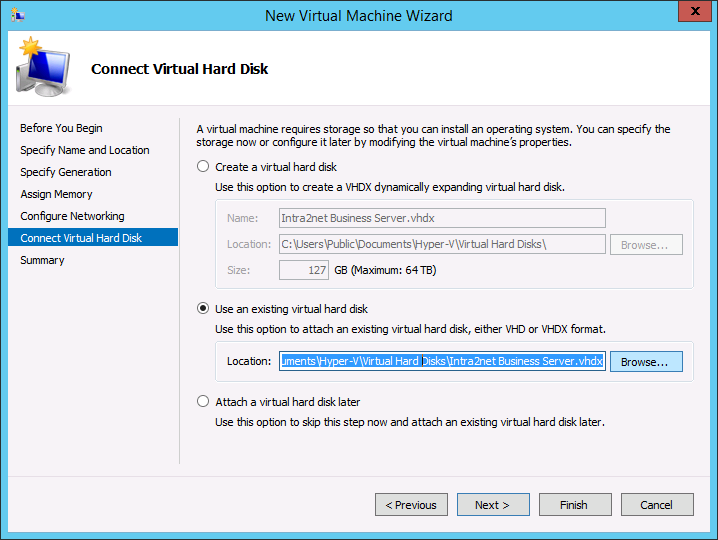Close the New Virtual Machine Wizard
This screenshot has height=540, width=718.
[x=695, y=11]
